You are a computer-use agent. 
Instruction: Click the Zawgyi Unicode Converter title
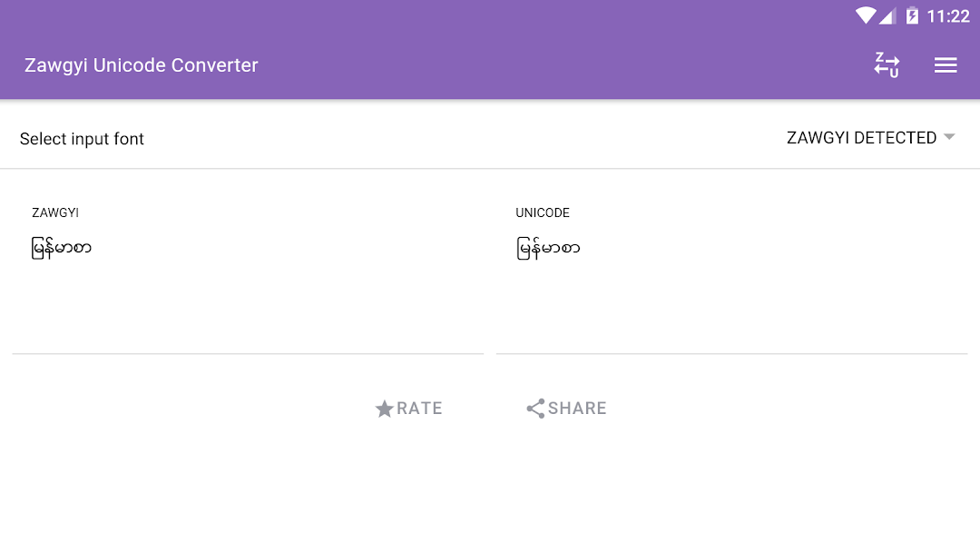pyautogui.click(x=142, y=65)
